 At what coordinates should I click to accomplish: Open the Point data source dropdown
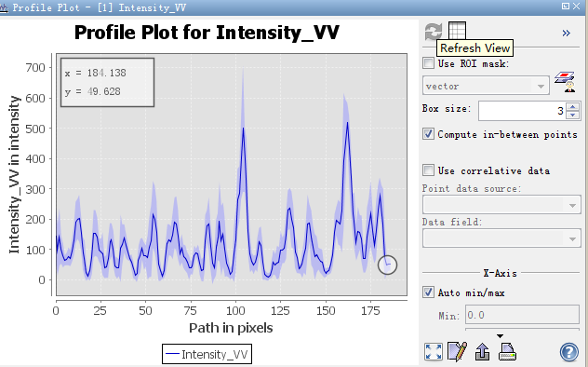(x=501, y=205)
